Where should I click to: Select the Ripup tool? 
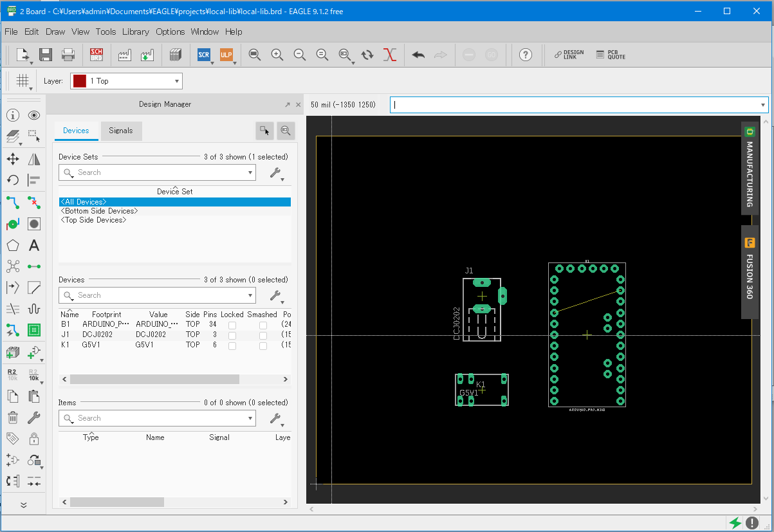[34, 202]
